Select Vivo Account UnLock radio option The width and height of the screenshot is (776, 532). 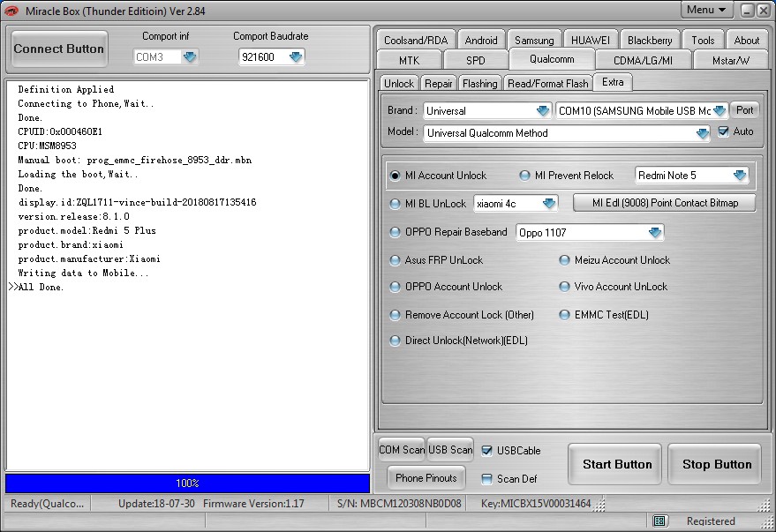click(x=564, y=287)
